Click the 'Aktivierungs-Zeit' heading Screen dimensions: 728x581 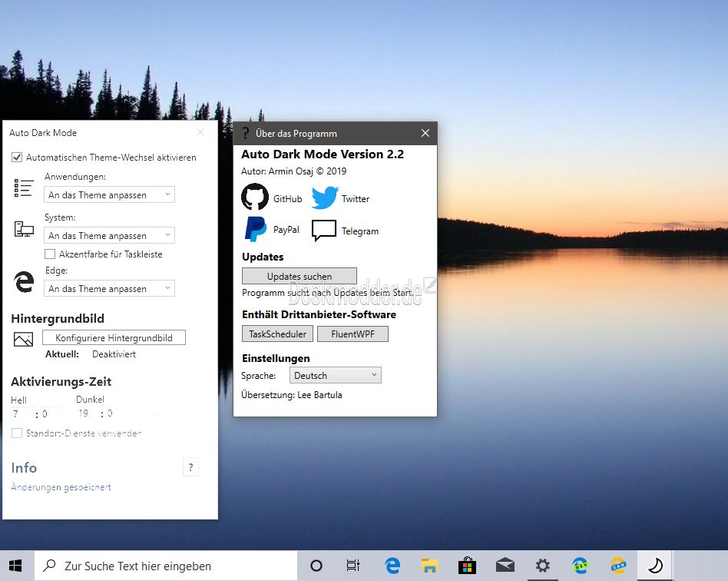pos(61,382)
